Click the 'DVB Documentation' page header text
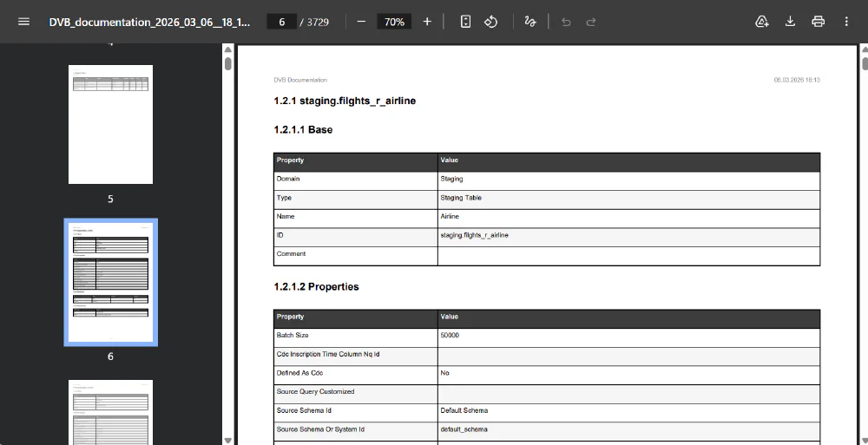868x445 pixels. (x=300, y=81)
